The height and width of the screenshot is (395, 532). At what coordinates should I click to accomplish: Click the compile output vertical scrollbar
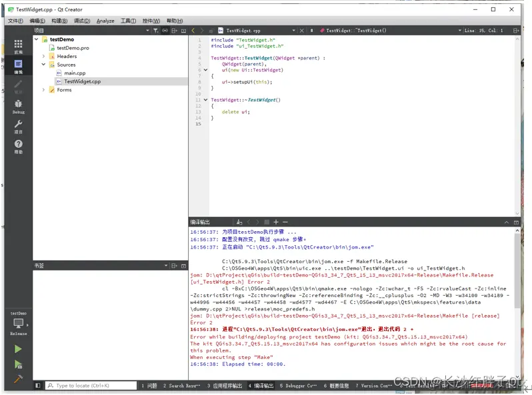(x=517, y=270)
